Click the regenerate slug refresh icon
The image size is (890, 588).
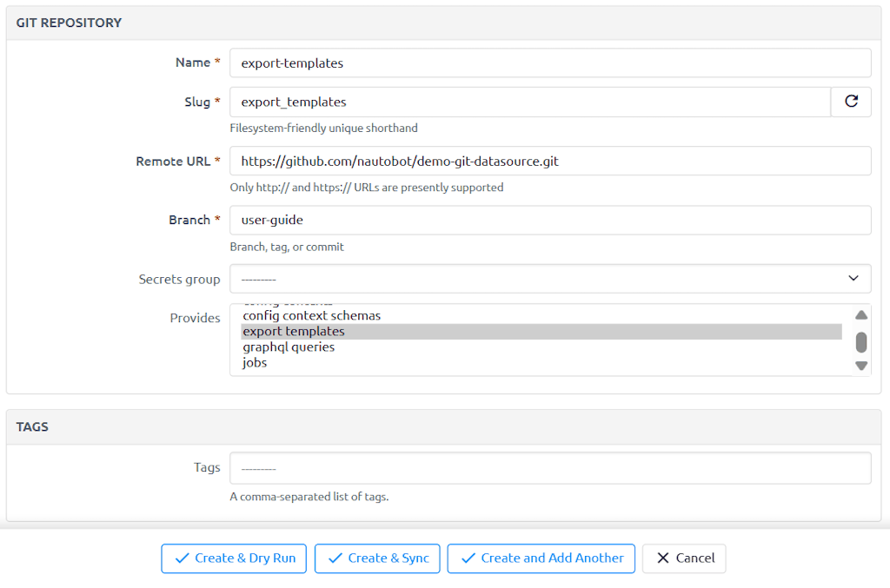[851, 102]
